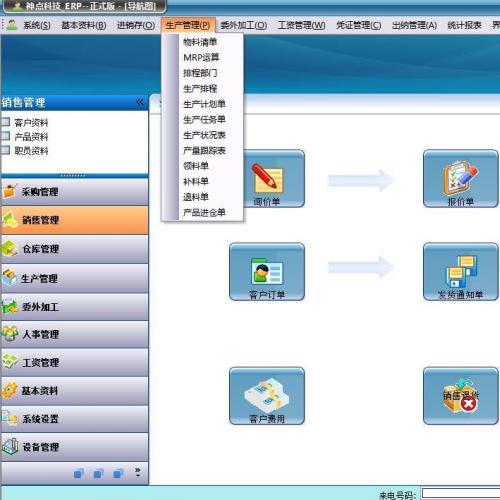Click the icon beside 职员资料
Image resolution: width=500 pixels, height=500 pixels.
(x=5, y=150)
